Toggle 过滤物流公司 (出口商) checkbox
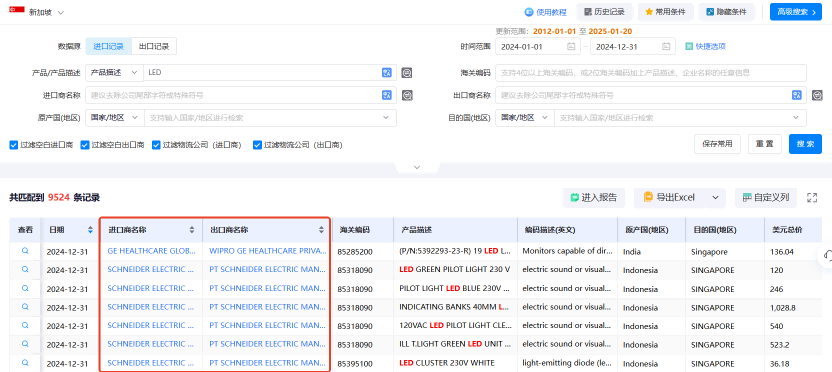The height and width of the screenshot is (372, 832). pyautogui.click(x=257, y=145)
